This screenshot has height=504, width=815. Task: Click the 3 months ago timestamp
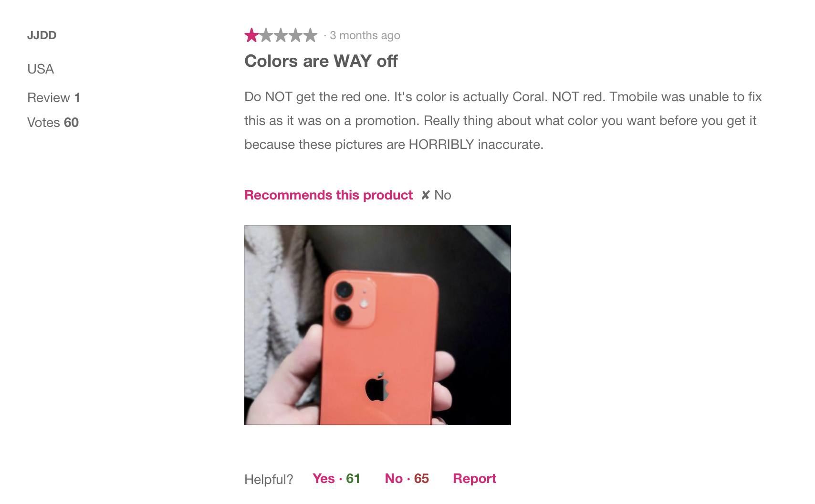365,35
